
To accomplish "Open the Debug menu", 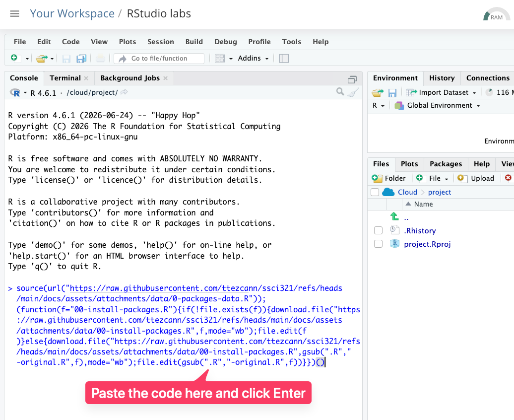I will (226, 42).
